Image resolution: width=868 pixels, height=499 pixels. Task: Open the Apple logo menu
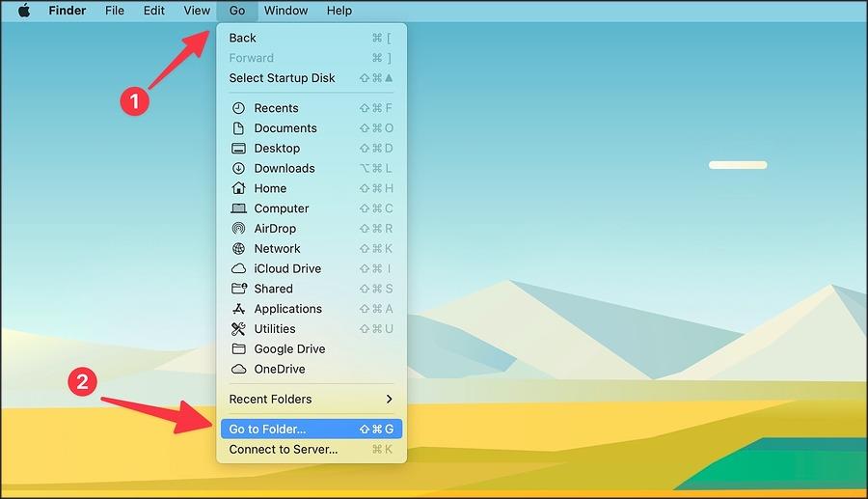coord(24,11)
